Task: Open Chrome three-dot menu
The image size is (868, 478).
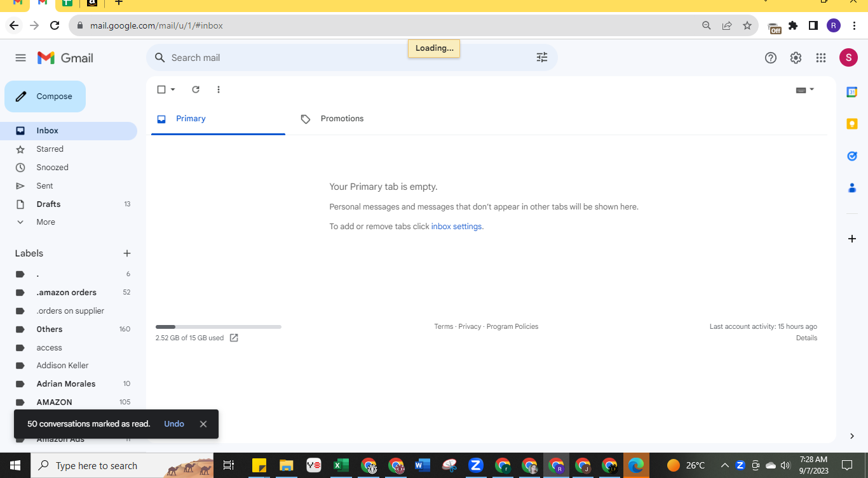Action: [855, 25]
